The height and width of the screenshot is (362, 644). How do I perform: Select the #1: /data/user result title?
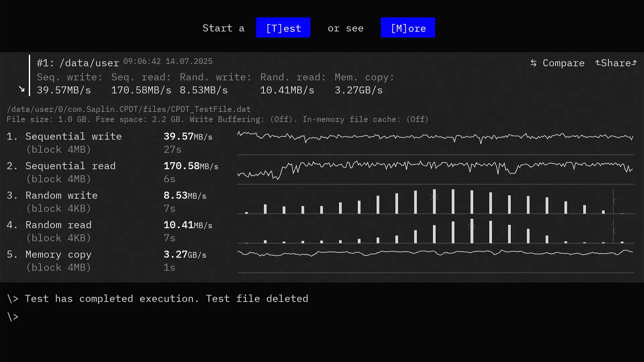click(x=78, y=63)
